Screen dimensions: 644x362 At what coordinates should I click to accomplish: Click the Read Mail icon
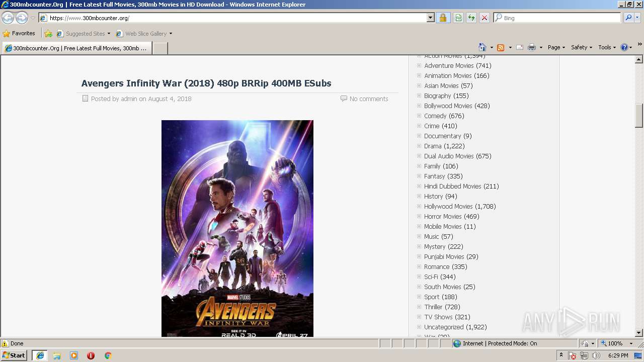(x=520, y=47)
